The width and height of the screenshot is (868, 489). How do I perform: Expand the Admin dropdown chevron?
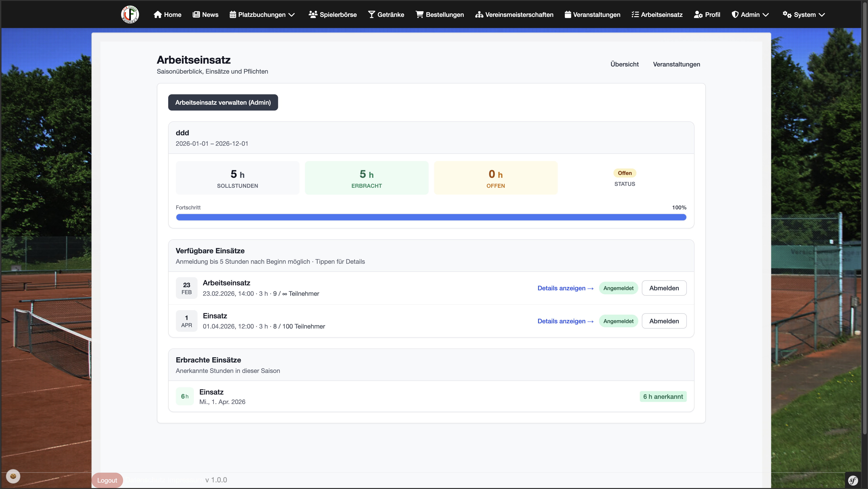[x=766, y=14]
